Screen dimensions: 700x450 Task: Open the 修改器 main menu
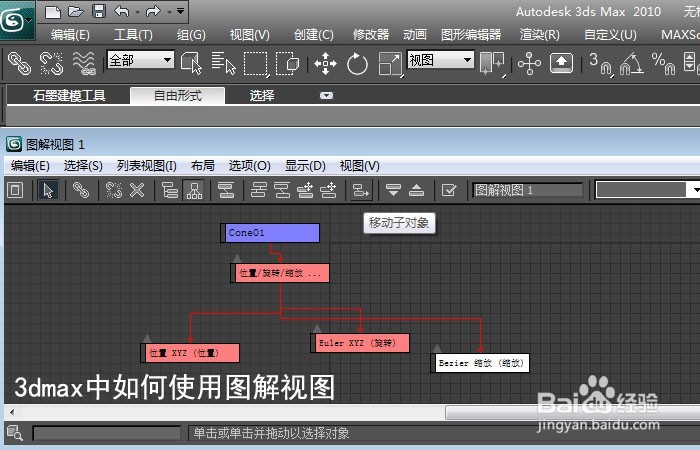coord(371,35)
